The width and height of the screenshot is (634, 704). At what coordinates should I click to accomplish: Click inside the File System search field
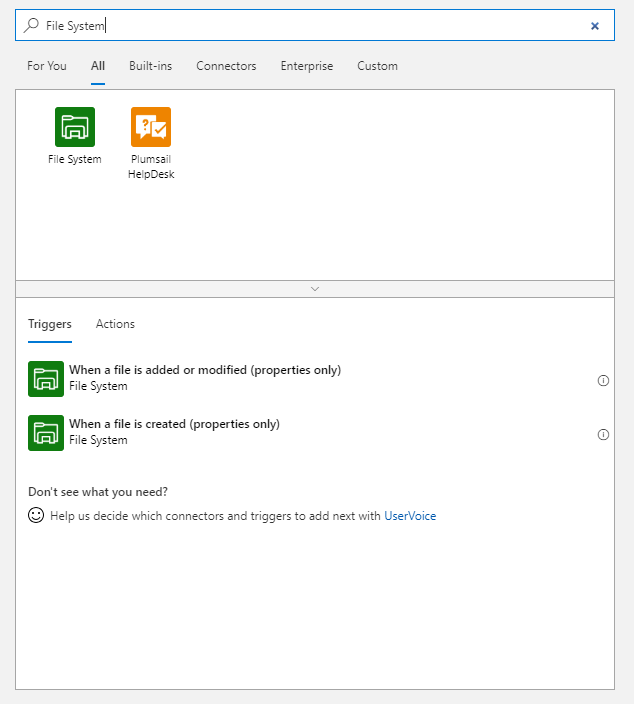pyautogui.click(x=315, y=25)
